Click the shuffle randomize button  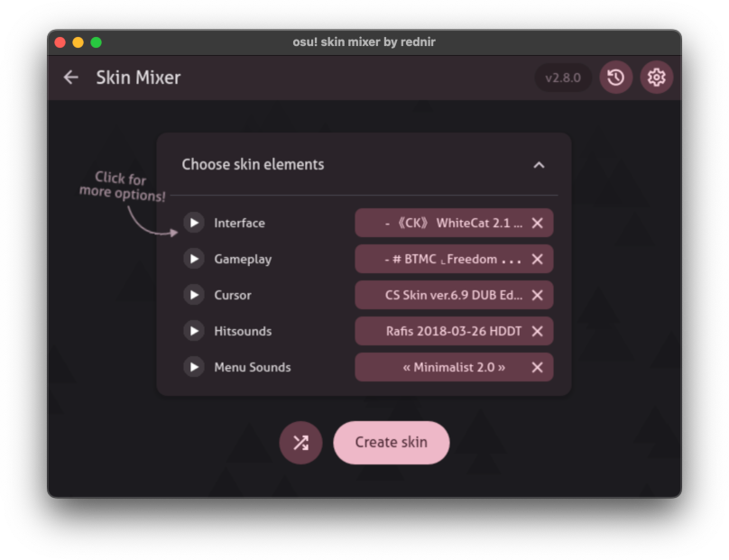coord(300,443)
